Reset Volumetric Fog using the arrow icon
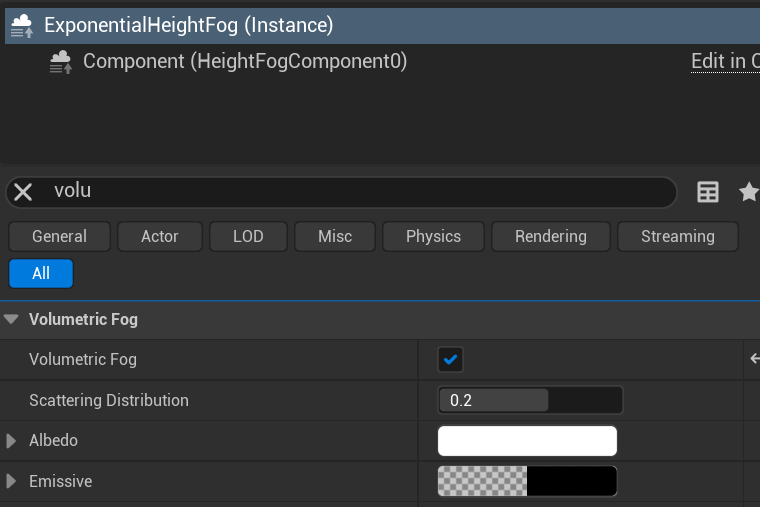This screenshot has height=507, width=760. point(753,359)
